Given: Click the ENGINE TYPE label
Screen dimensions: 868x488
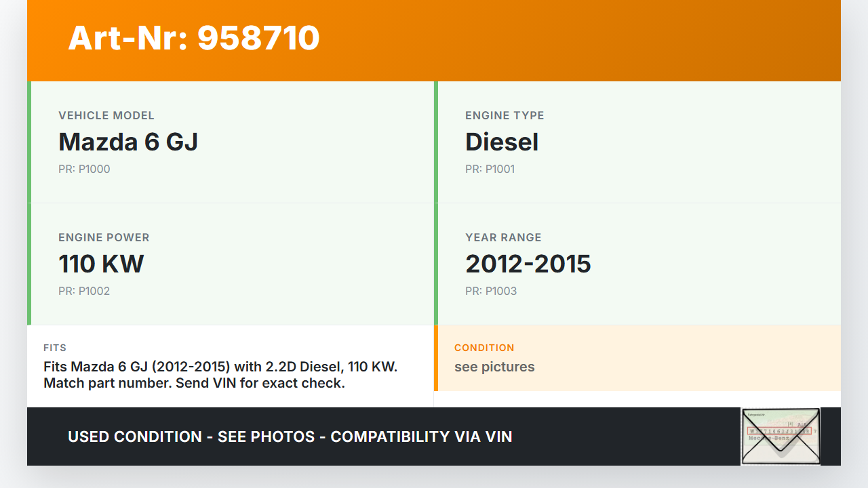Looking at the screenshot, I should [505, 116].
